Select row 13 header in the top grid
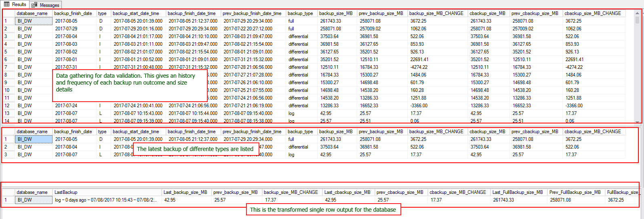Image resolution: width=644 pixels, height=219 pixels. (7, 113)
